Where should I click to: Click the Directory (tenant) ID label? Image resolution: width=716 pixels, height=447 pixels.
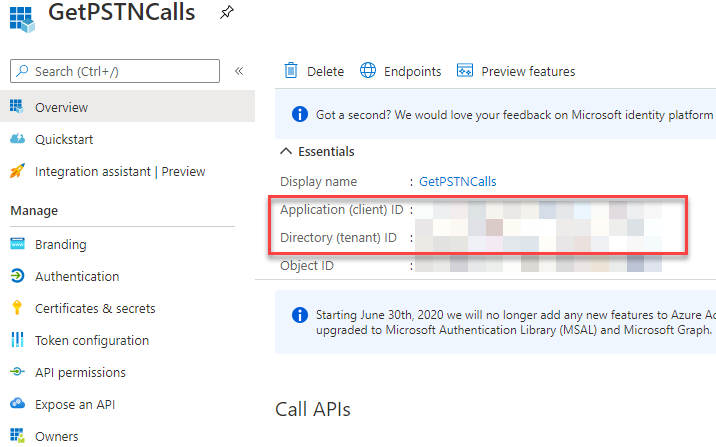click(x=338, y=237)
